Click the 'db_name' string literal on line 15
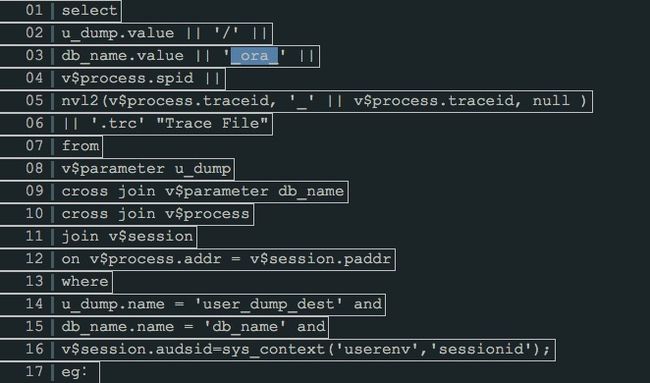Viewport: 650px width, 383px height. click(245, 327)
